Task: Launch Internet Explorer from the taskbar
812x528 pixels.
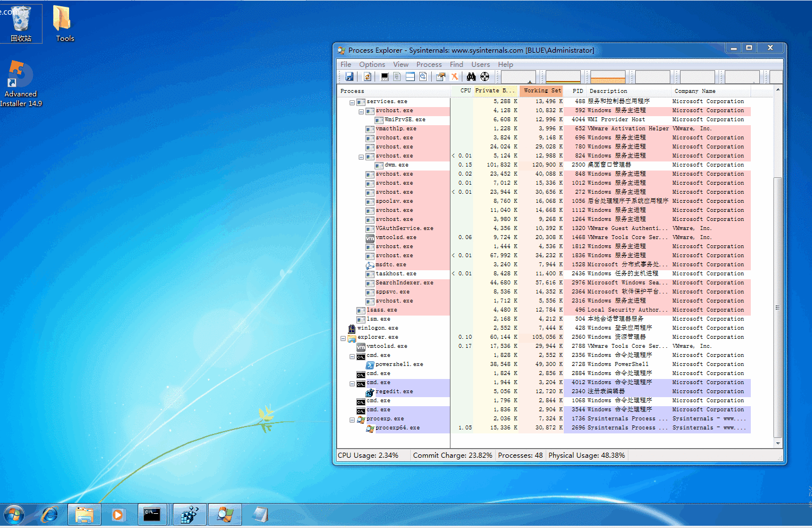Action: coord(49,514)
